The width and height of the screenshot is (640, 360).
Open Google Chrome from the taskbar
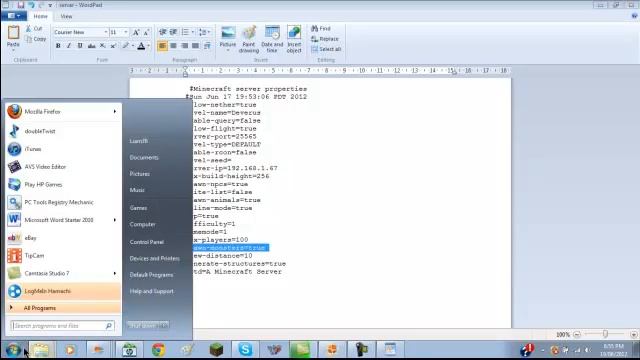159,350
